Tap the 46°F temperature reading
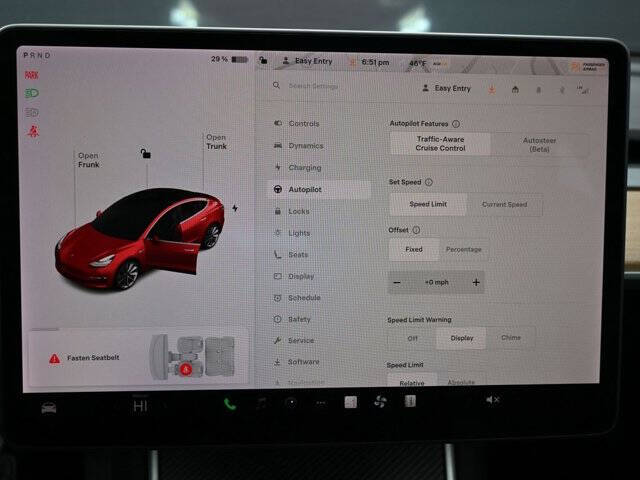 point(417,63)
